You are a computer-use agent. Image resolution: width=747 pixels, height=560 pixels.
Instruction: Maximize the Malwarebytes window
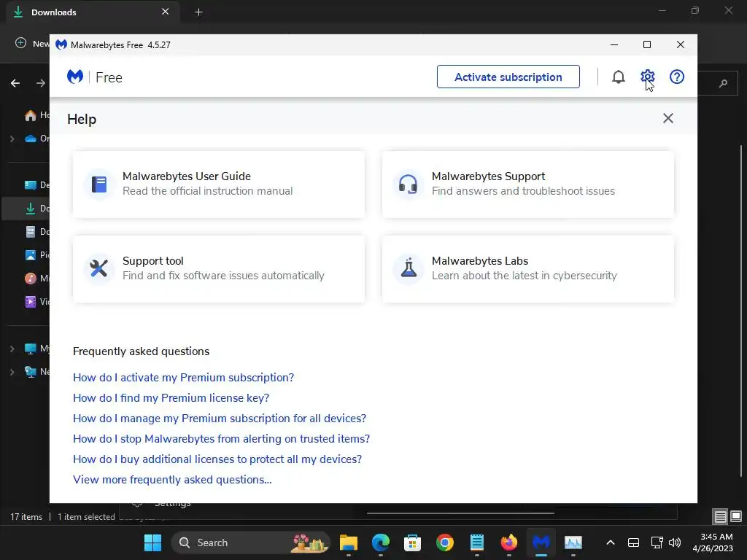[646, 44]
